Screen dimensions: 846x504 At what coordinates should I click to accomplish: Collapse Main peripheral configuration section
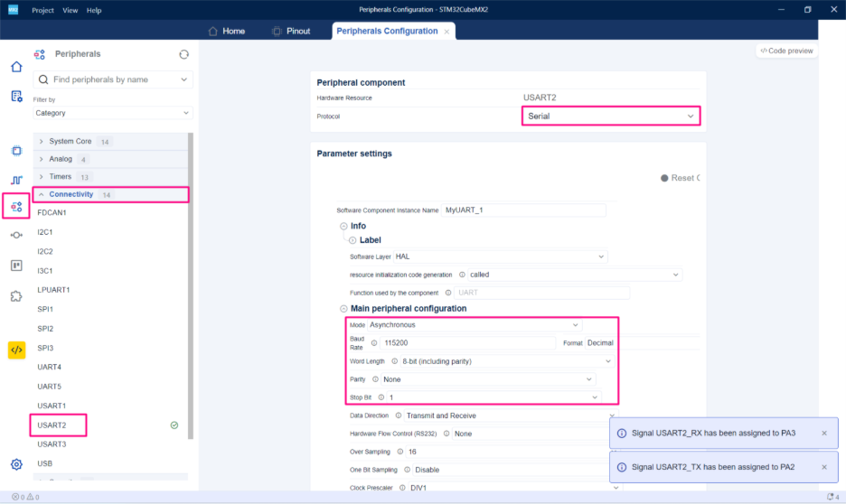[x=343, y=309]
